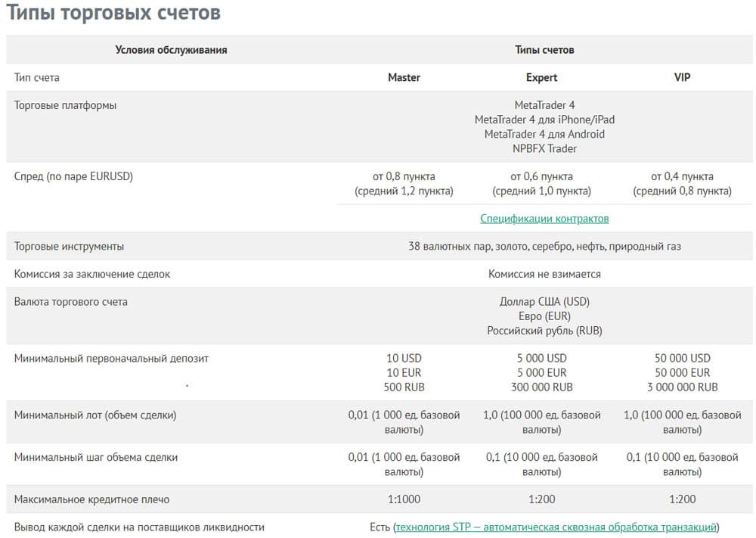Open the технология STP link

coord(556,527)
